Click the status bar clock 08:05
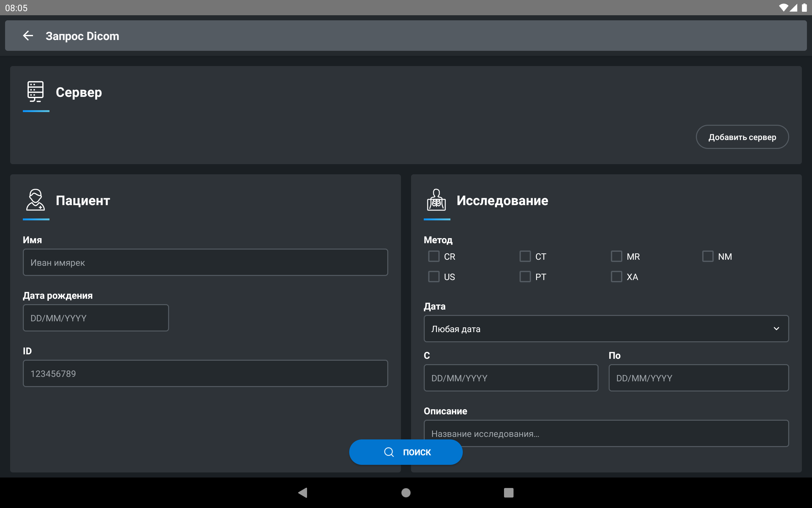This screenshot has width=812, height=508. coord(16,8)
